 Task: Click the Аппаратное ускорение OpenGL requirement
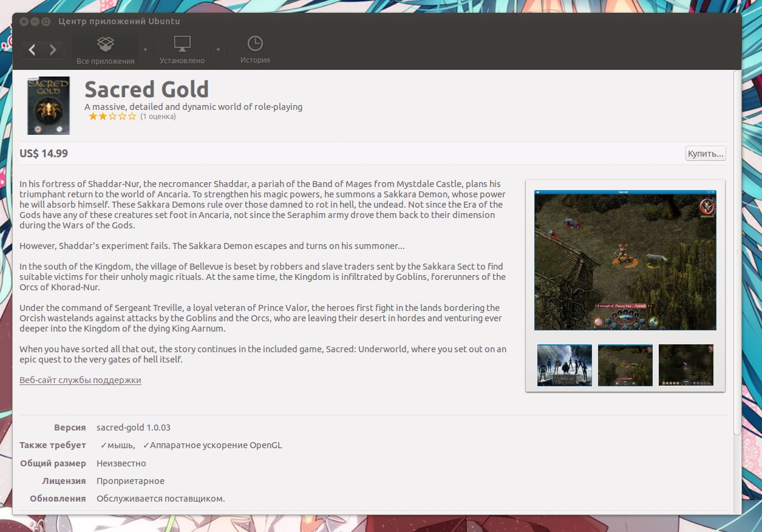(x=213, y=445)
